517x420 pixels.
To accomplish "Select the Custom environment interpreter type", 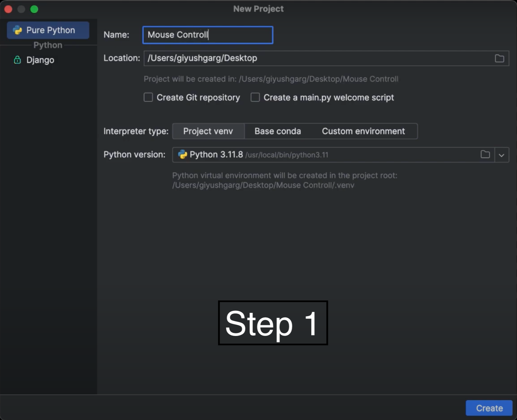I will click(363, 131).
